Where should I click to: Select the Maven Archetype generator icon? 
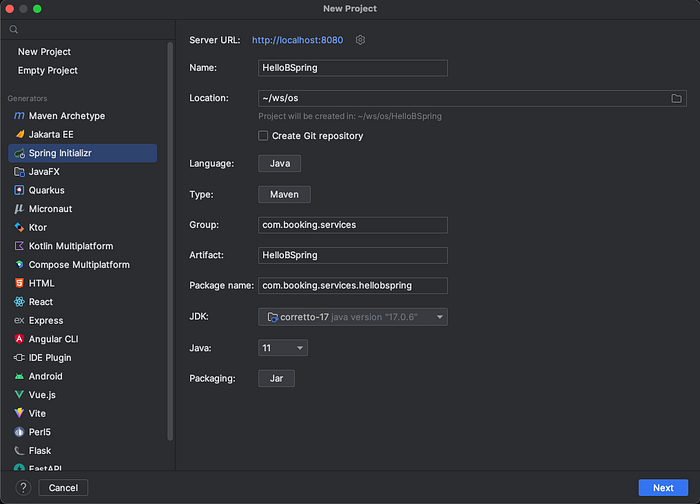click(x=19, y=116)
